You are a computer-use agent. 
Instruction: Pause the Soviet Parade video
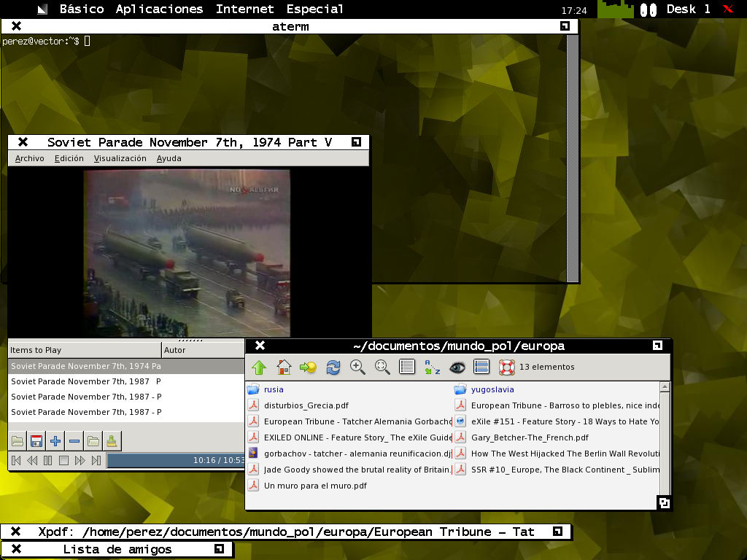click(47, 461)
